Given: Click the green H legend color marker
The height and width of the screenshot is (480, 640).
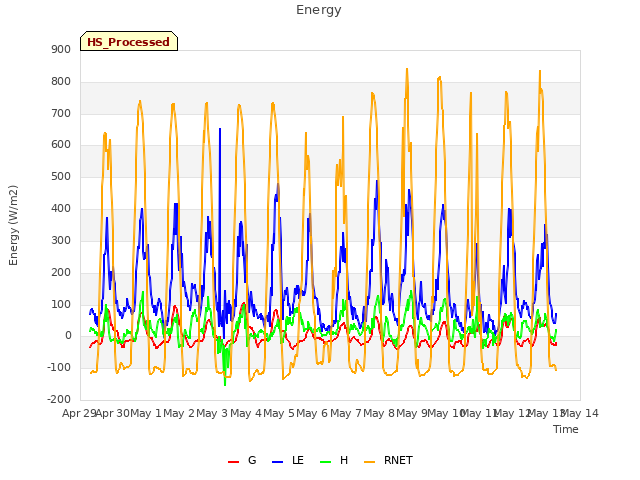Looking at the screenshot, I should [x=326, y=462].
